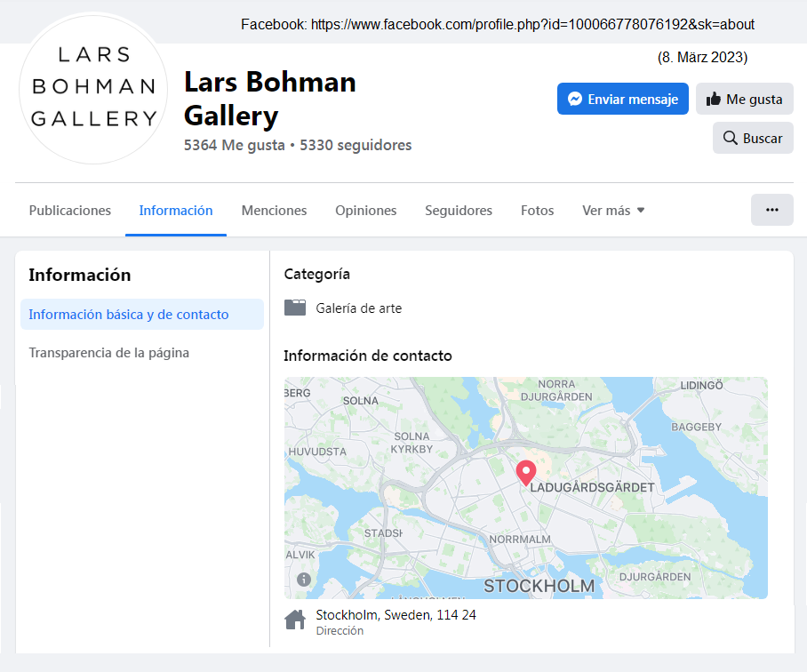Click the red location pin on map
This screenshot has height=672, width=807.
[x=526, y=472]
